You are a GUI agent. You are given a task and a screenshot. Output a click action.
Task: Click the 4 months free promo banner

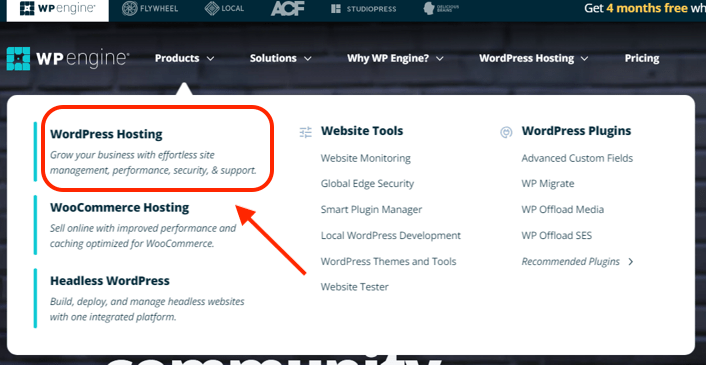pos(645,9)
